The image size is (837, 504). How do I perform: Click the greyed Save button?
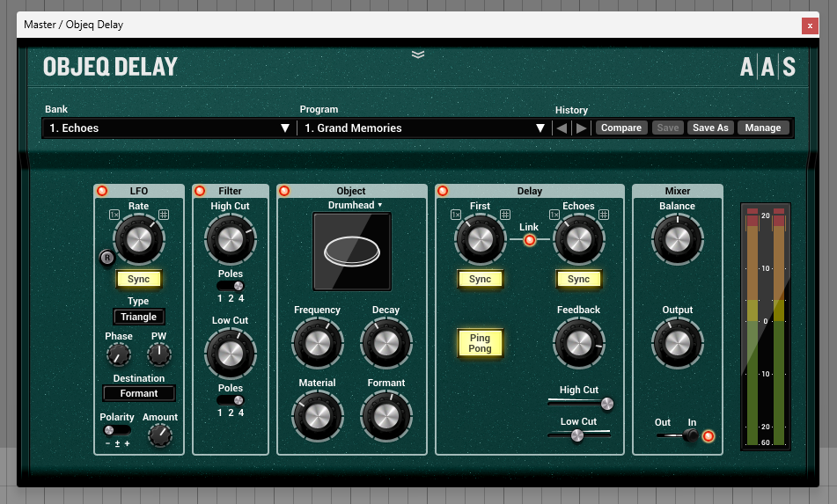[668, 128]
